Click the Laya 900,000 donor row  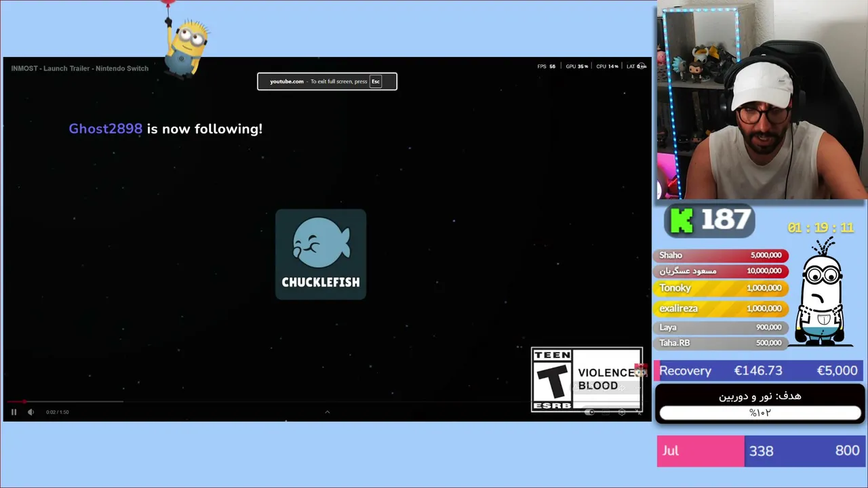pyautogui.click(x=721, y=327)
